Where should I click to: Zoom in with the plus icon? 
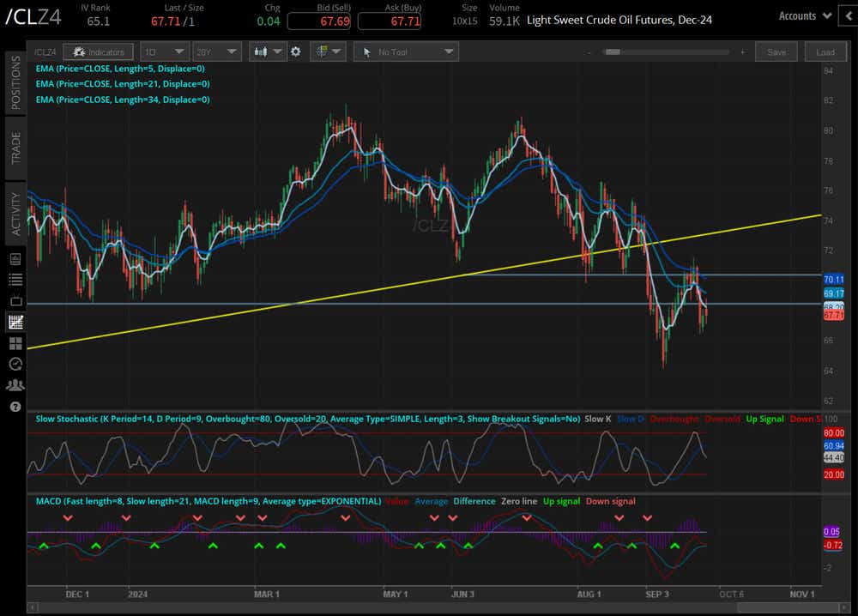click(742, 52)
